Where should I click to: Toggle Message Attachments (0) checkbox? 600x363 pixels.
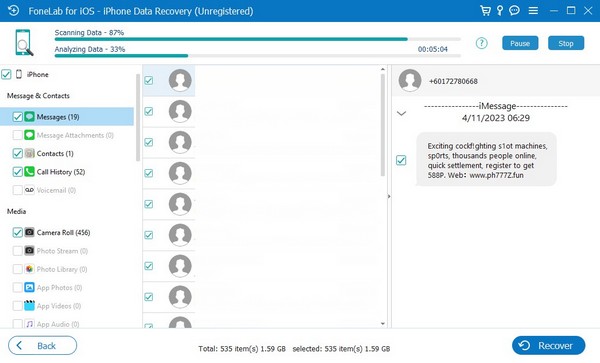pyautogui.click(x=17, y=135)
